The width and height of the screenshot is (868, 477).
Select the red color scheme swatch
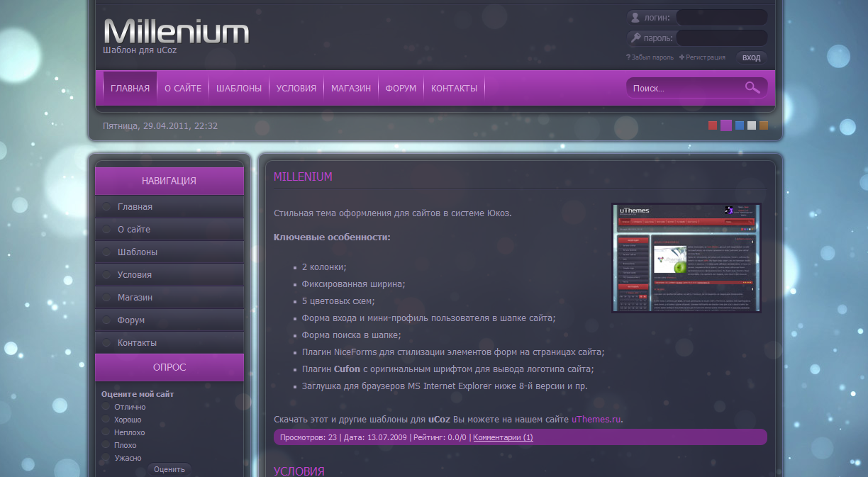[x=713, y=126]
